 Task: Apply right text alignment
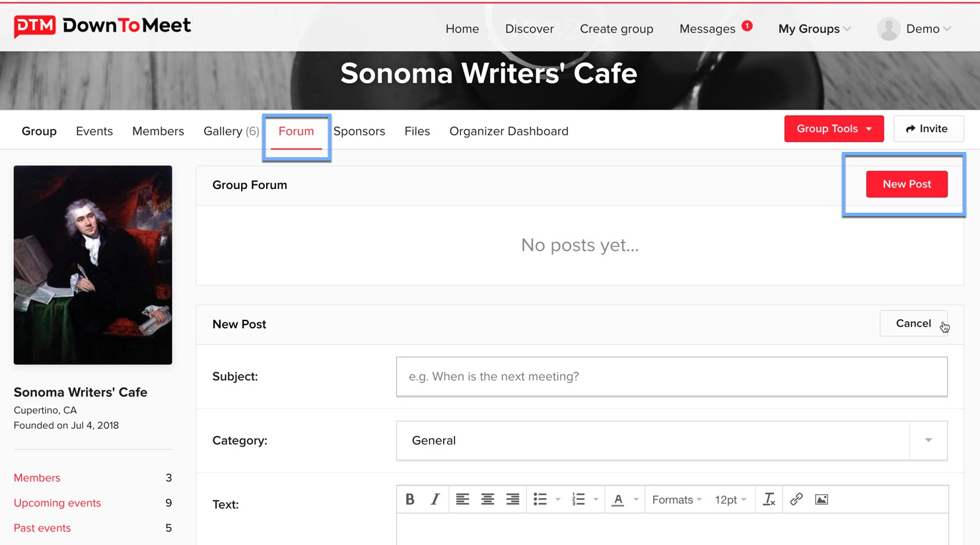[x=512, y=499]
